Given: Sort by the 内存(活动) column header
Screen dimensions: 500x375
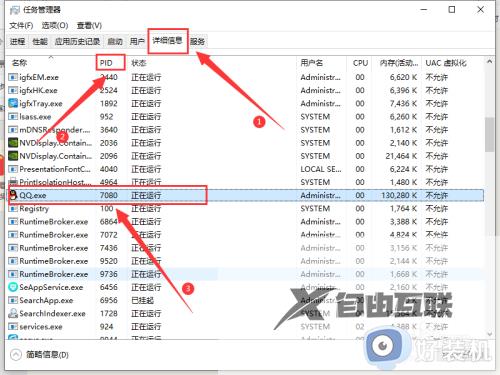Looking at the screenshot, I should coord(397,63).
